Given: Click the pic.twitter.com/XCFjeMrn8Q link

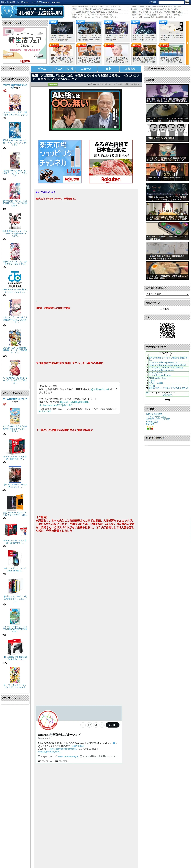Looking at the screenshot, I should click(x=55, y=405).
